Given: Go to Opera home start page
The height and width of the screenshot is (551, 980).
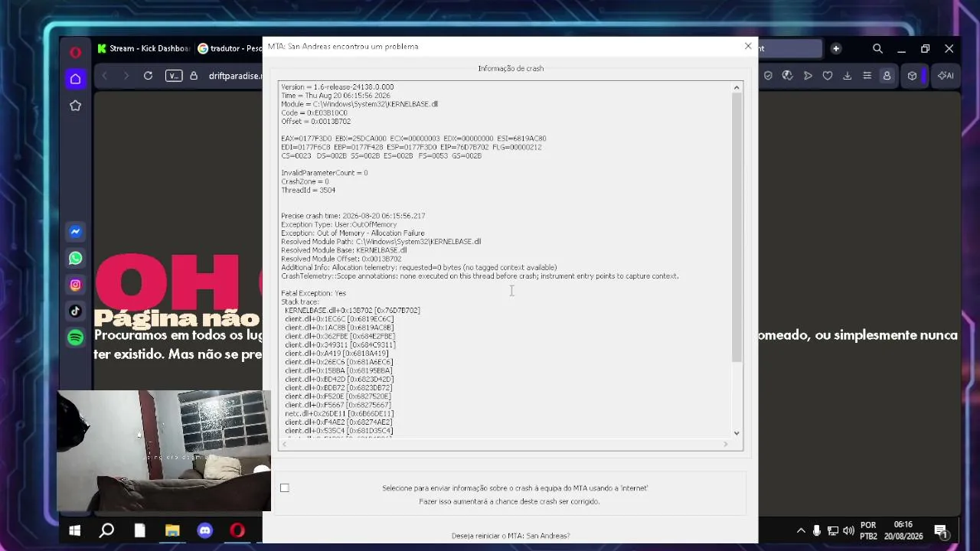Looking at the screenshot, I should point(75,79).
